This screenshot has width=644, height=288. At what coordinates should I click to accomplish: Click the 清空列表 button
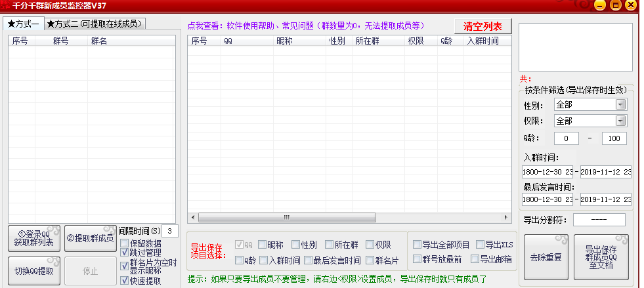[x=483, y=26]
